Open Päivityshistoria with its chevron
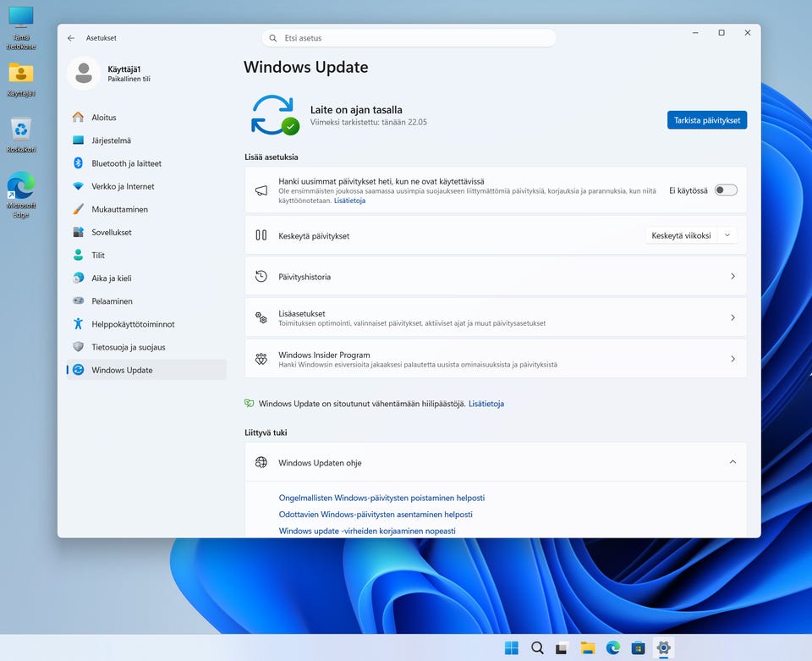 [x=732, y=276]
